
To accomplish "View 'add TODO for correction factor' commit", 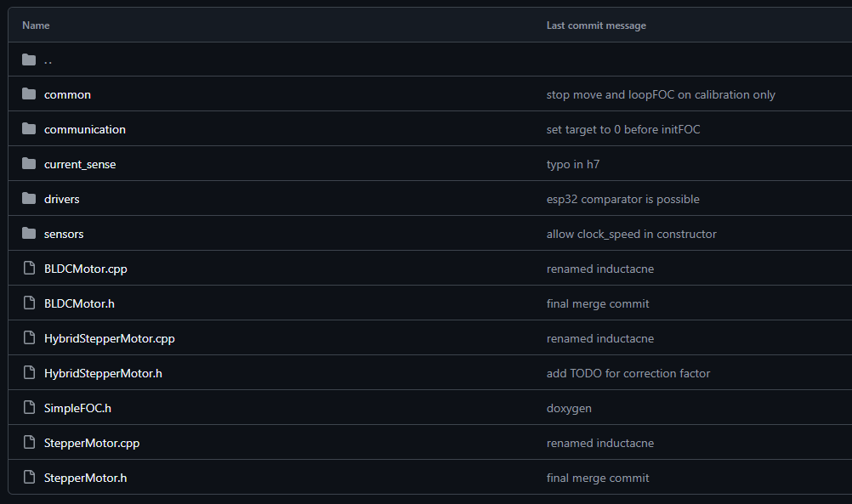I will pyautogui.click(x=628, y=373).
